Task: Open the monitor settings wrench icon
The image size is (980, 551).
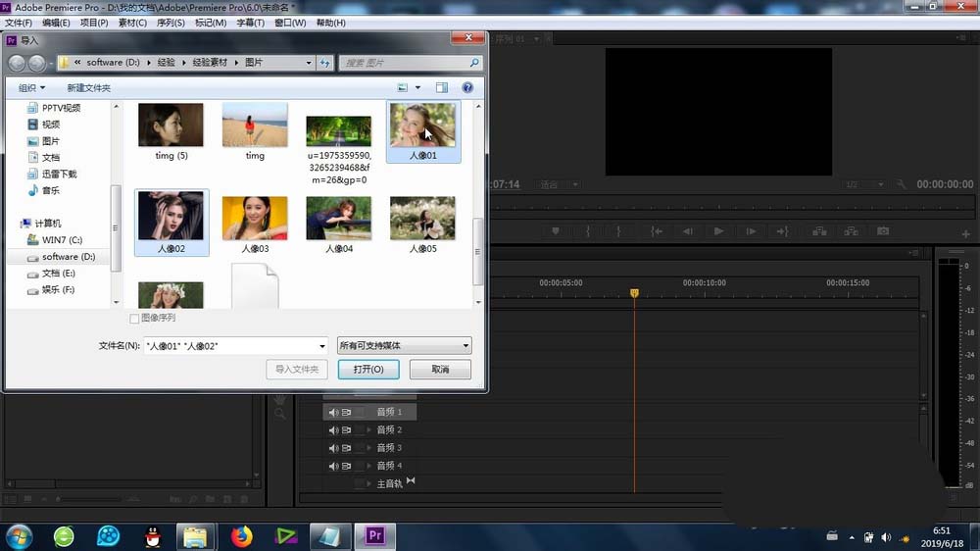Action: (903, 184)
